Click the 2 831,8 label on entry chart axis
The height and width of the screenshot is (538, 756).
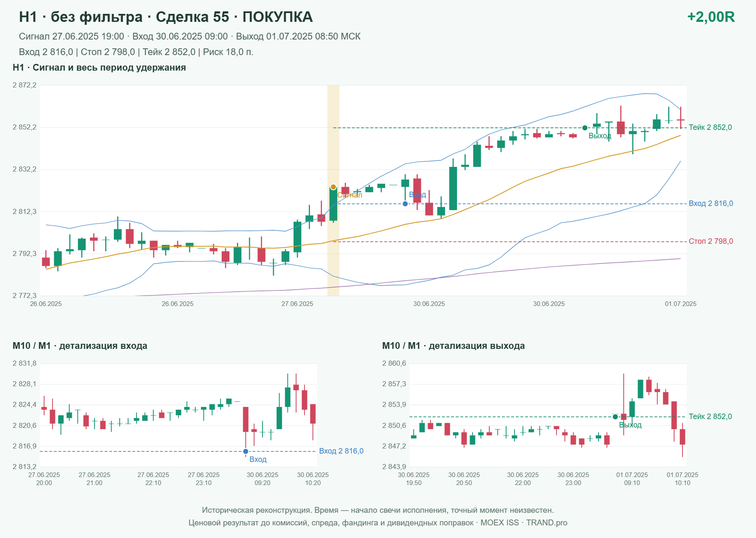click(x=24, y=364)
